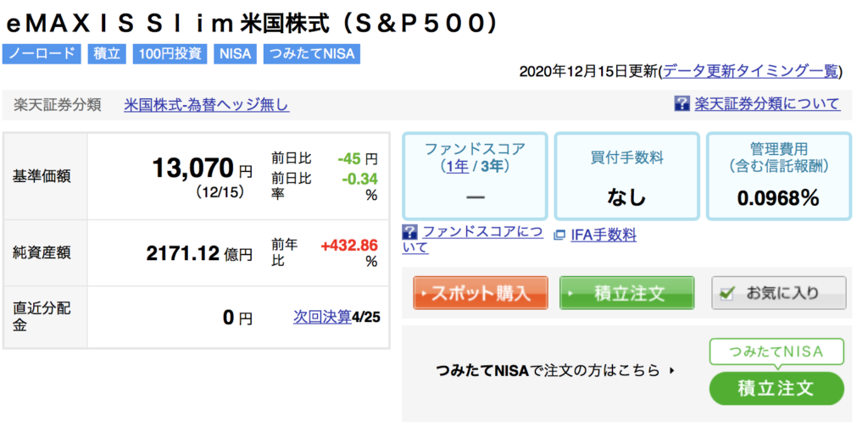
Task: Select the NISA tag
Action: pos(236,54)
